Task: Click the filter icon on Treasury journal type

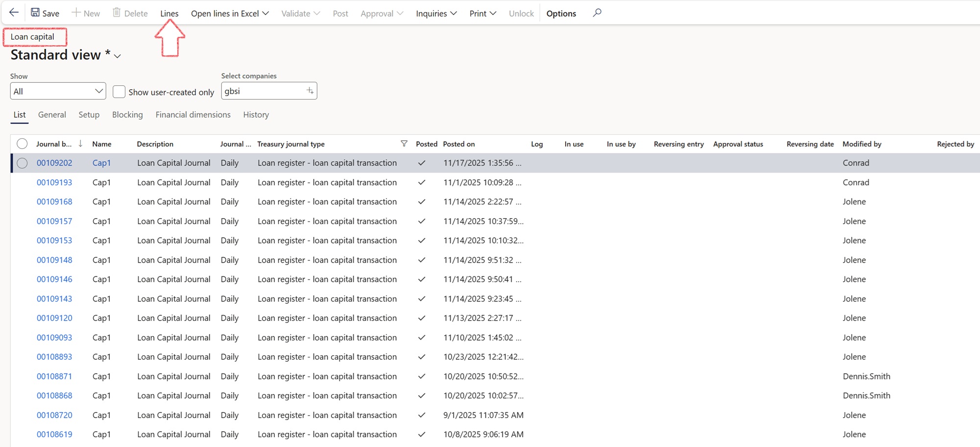Action: (404, 144)
